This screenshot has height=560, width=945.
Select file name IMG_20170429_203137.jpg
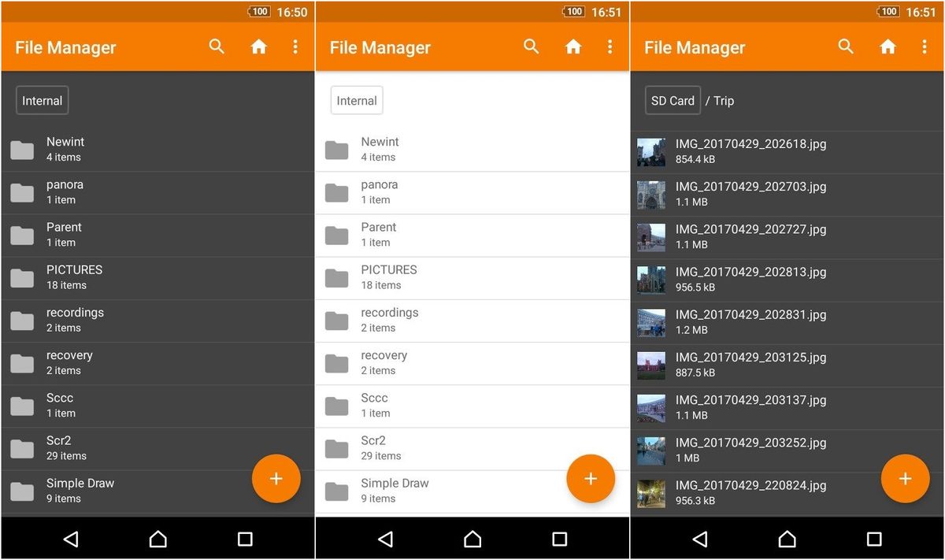point(751,400)
